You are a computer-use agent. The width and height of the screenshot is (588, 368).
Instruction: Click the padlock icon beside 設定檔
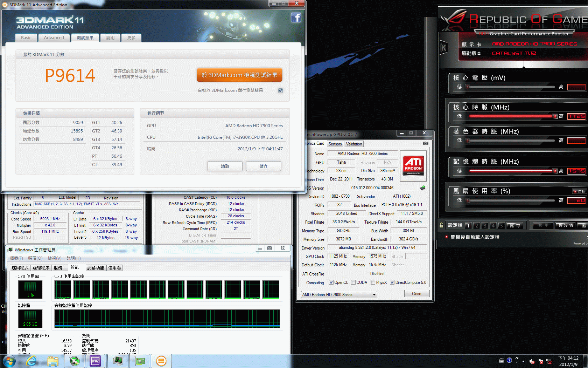point(441,225)
